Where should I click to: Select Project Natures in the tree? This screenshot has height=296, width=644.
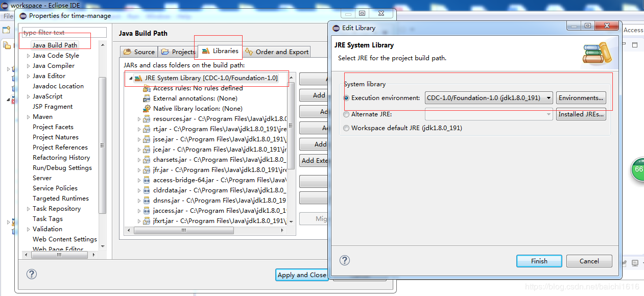point(56,137)
